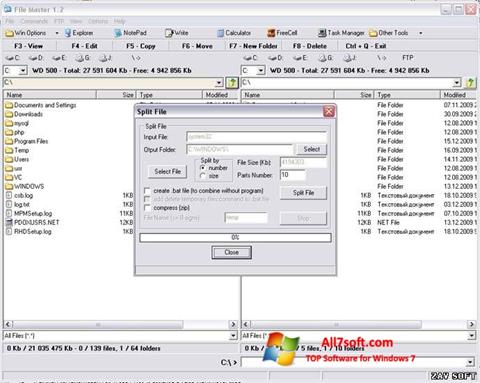Open the Options menu
480x383 pixels.
[x=98, y=21]
